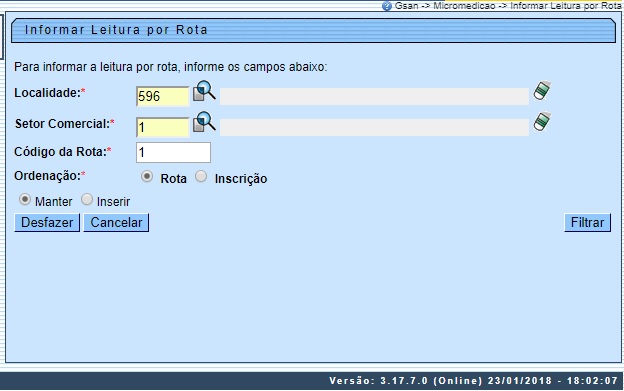Viewport: 624px width, 391px height.
Task: Focus the Código da Rota input
Action: (174, 152)
